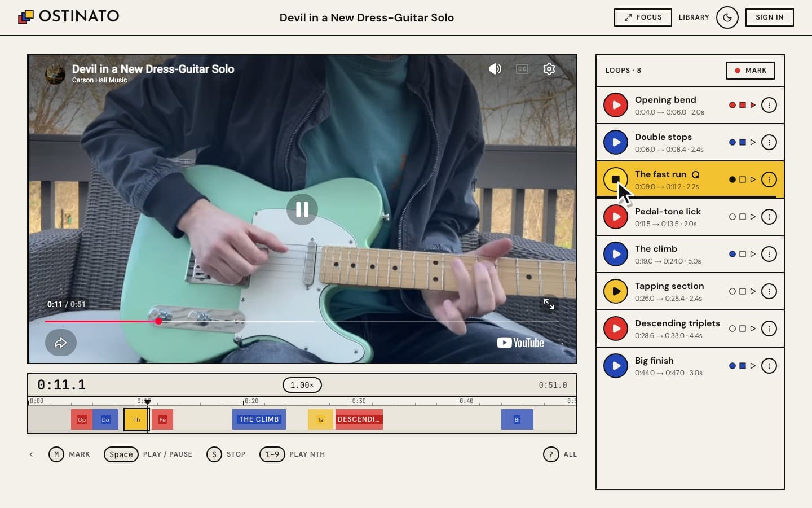Play The climb loop
The image size is (812, 508).
[616, 254]
